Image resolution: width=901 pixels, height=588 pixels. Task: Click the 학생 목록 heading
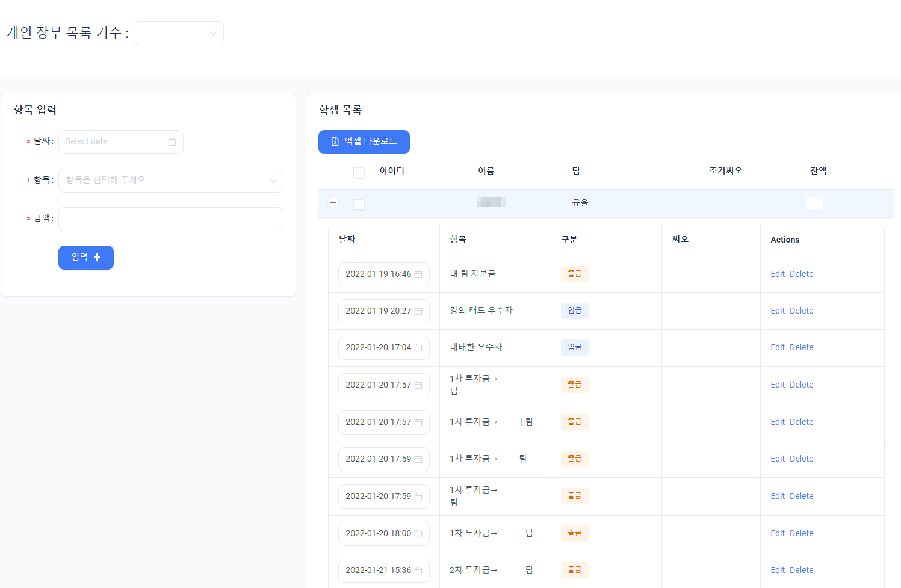pos(340,110)
